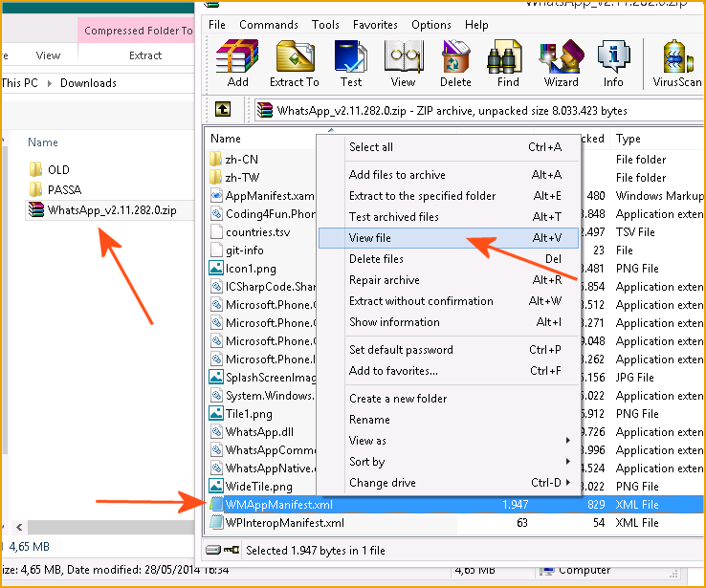Choose Select all in context menu

tap(449, 147)
